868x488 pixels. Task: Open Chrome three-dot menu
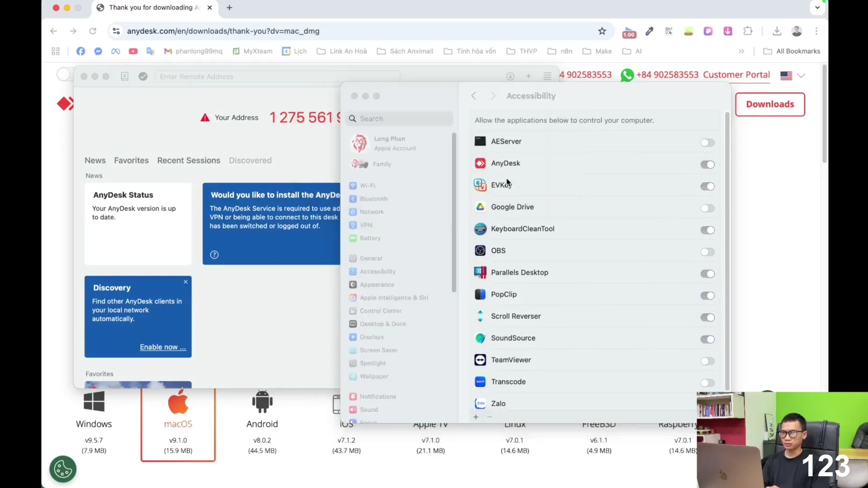point(816,31)
